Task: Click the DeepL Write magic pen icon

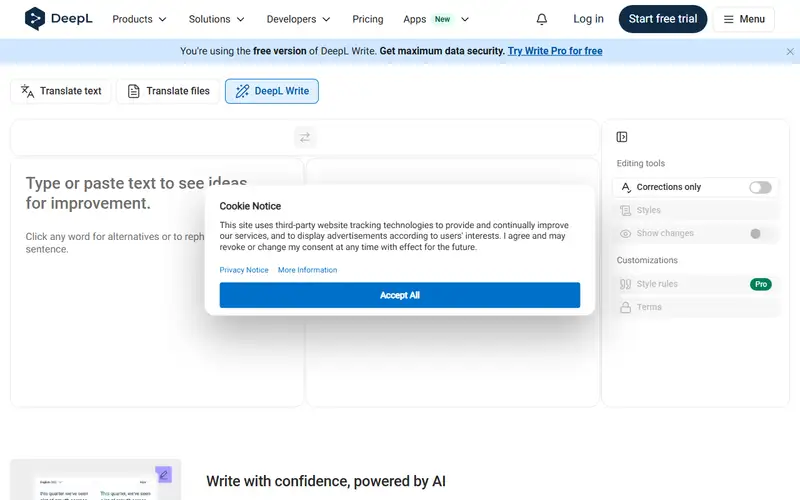Action: 242,91
